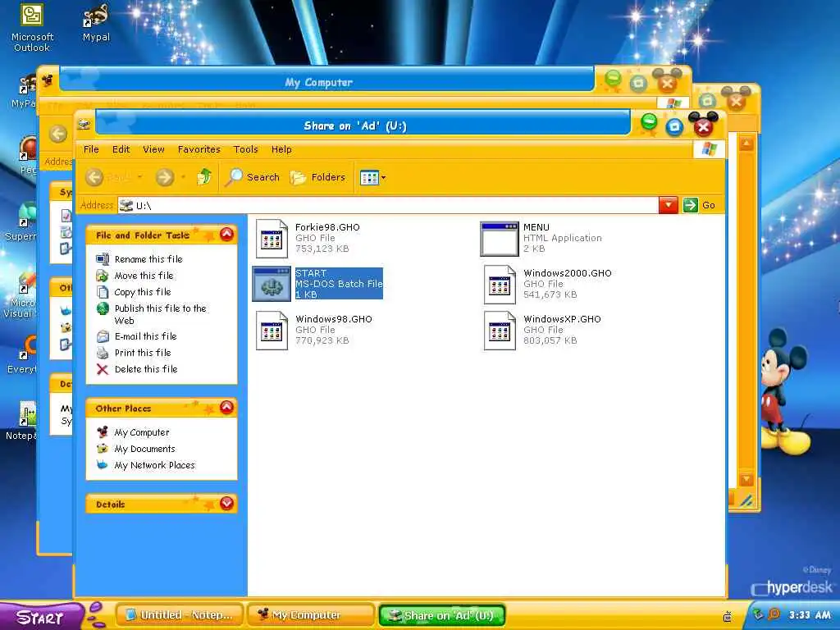Click the Back arrow in My Computer window

[x=58, y=134]
